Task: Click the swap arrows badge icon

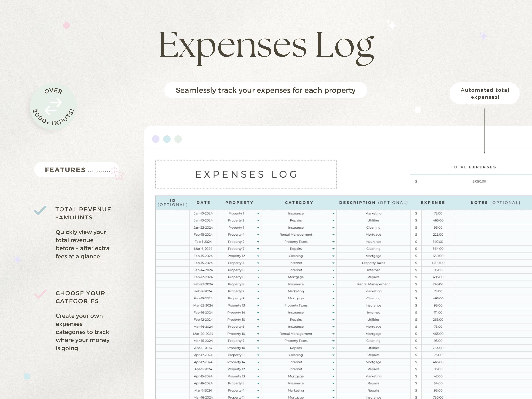Action: [x=53, y=106]
